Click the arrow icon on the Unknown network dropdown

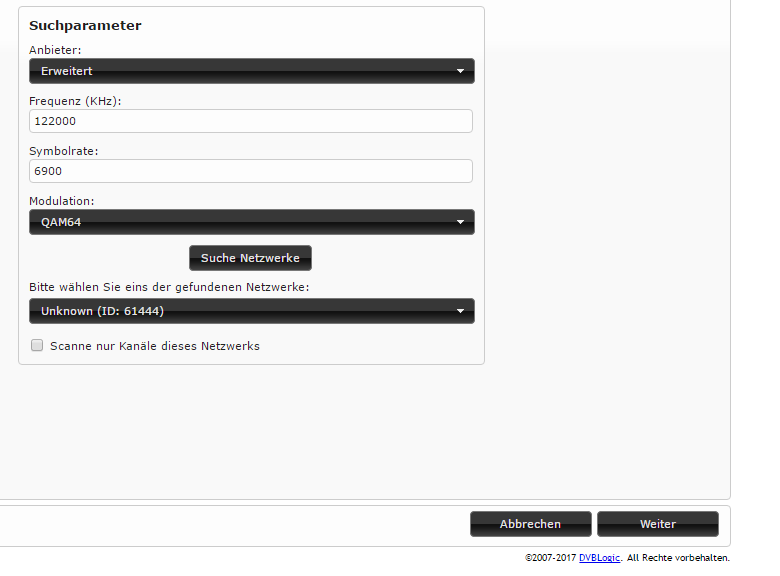click(460, 311)
